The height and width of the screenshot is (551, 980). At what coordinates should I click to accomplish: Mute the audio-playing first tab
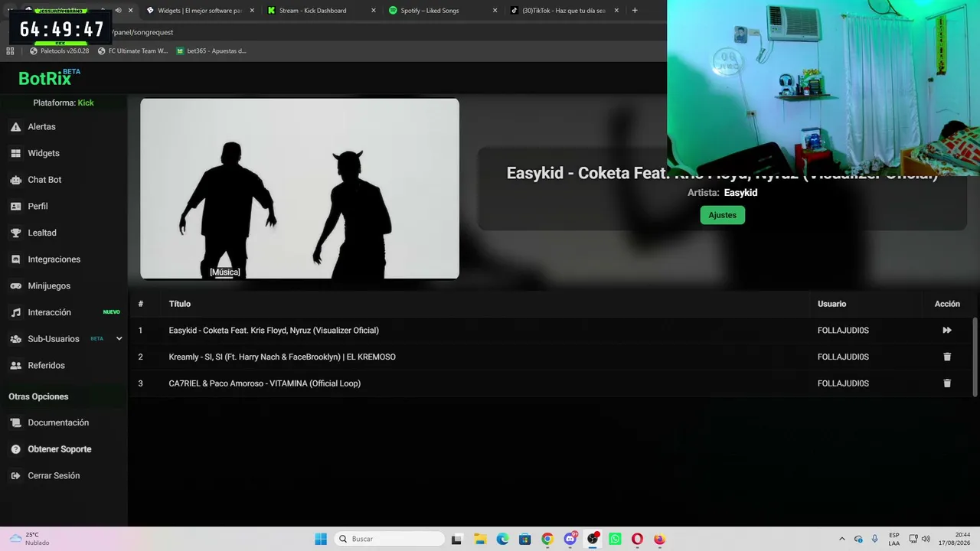(x=118, y=11)
